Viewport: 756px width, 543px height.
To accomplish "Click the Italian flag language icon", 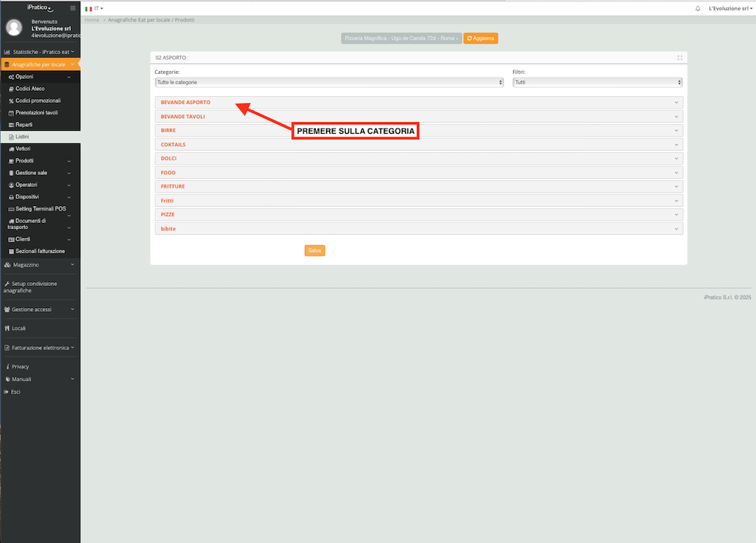I will 89,8.
